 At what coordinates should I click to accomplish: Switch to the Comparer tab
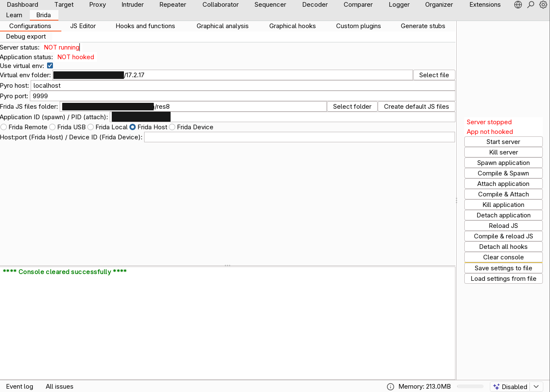pyautogui.click(x=358, y=5)
